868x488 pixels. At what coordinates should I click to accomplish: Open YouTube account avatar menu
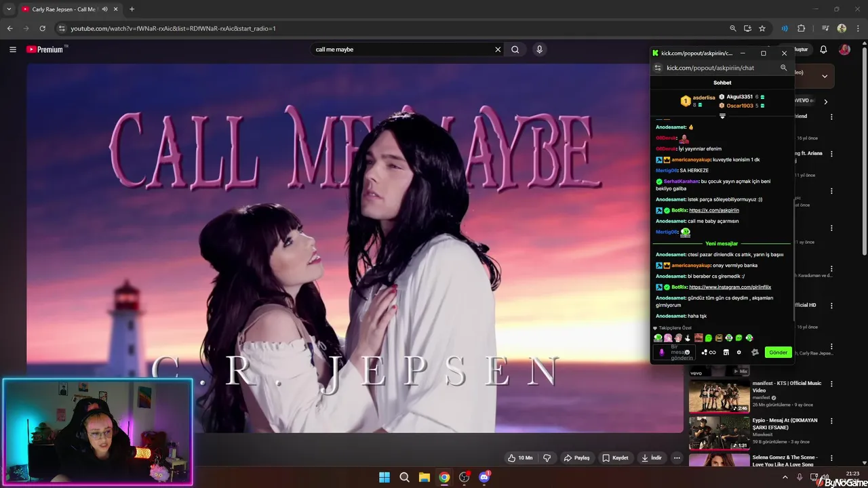pyautogui.click(x=844, y=49)
